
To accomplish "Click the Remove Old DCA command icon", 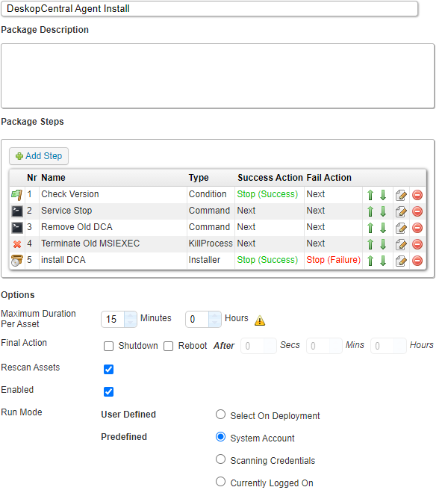I will pyautogui.click(x=17, y=228).
